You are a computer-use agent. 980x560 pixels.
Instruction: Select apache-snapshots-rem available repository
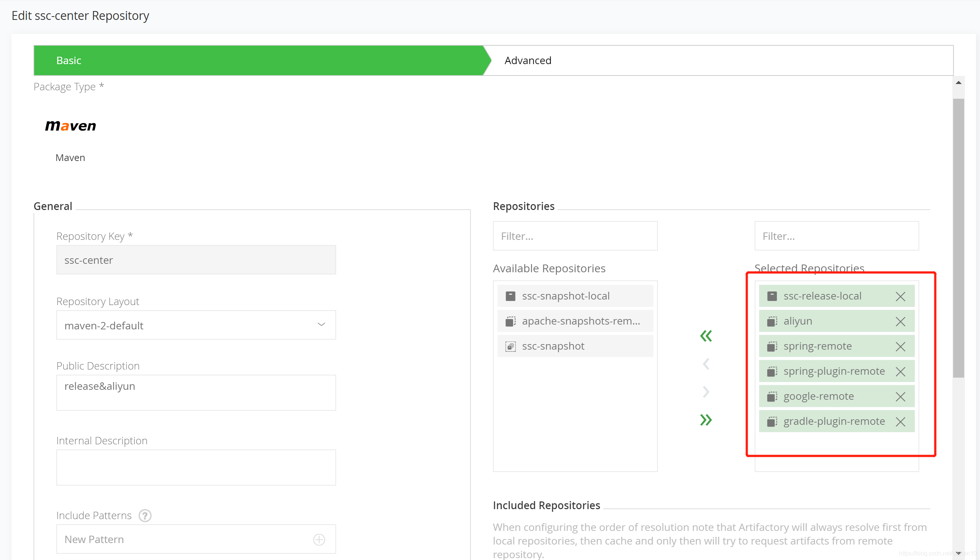point(575,321)
